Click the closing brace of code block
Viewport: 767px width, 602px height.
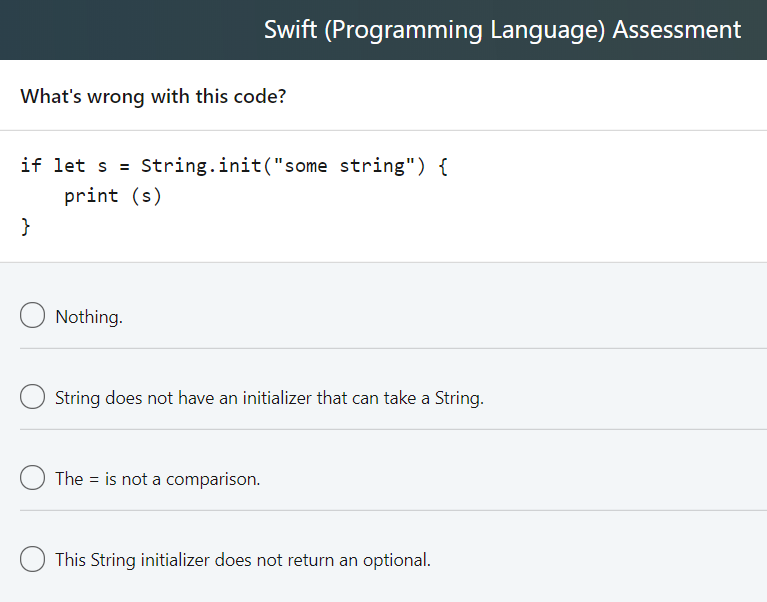[x=25, y=226]
